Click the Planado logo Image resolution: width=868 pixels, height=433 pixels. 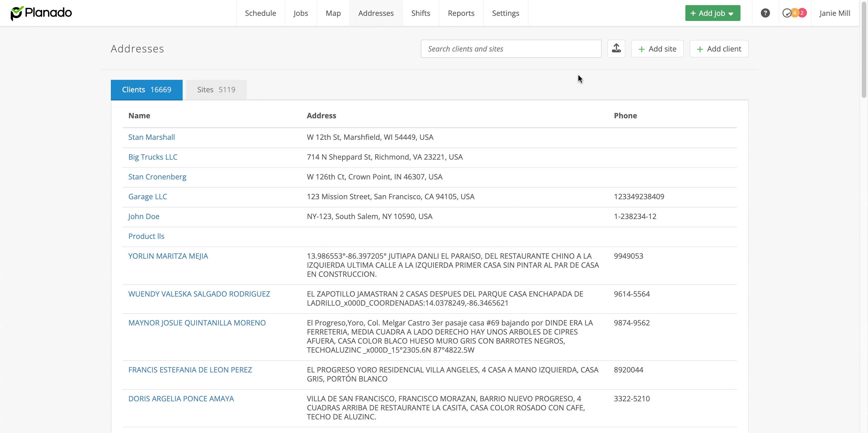41,13
